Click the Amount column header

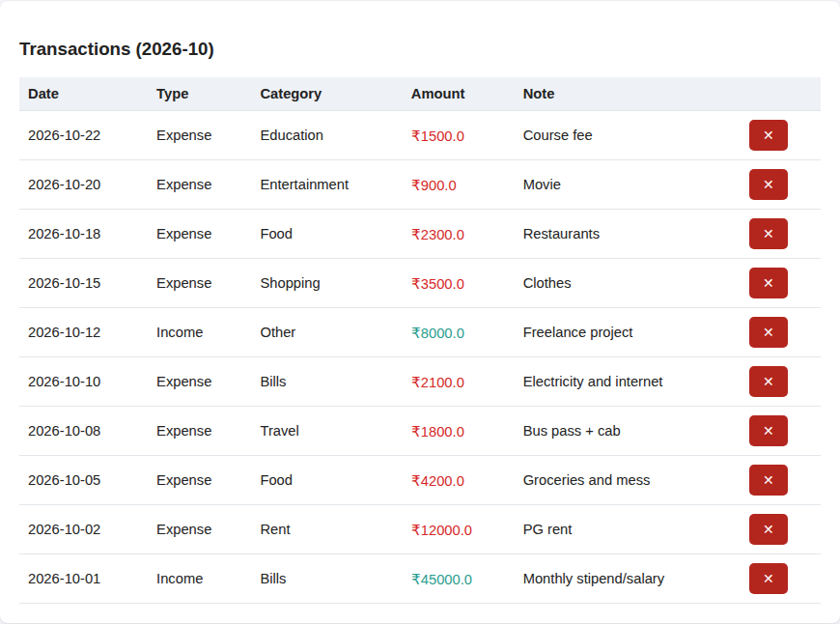coord(437,94)
